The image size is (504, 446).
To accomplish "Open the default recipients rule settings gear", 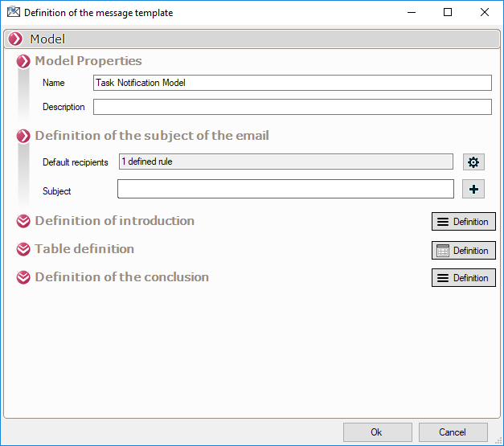I will pos(473,162).
